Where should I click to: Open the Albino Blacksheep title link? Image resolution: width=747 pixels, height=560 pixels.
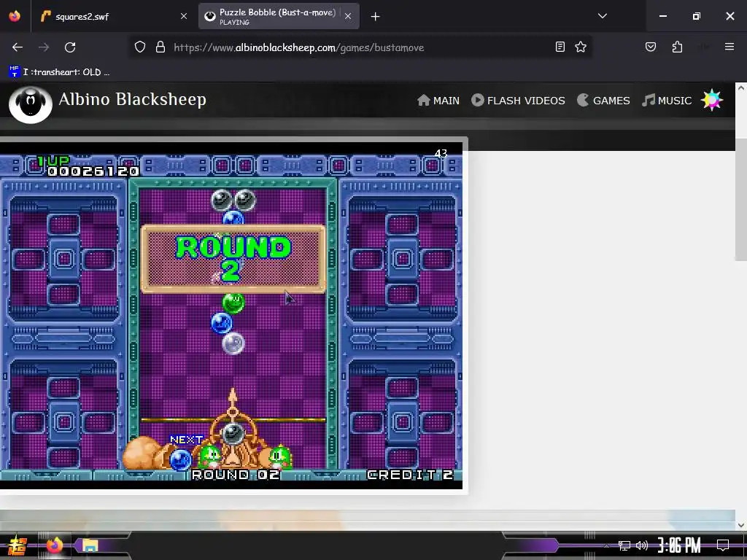133,99
